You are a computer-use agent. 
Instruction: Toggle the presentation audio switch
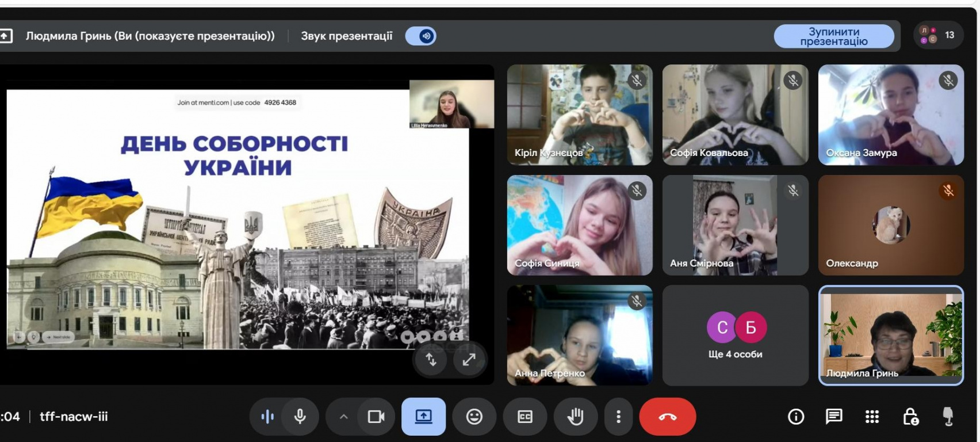[x=421, y=36]
